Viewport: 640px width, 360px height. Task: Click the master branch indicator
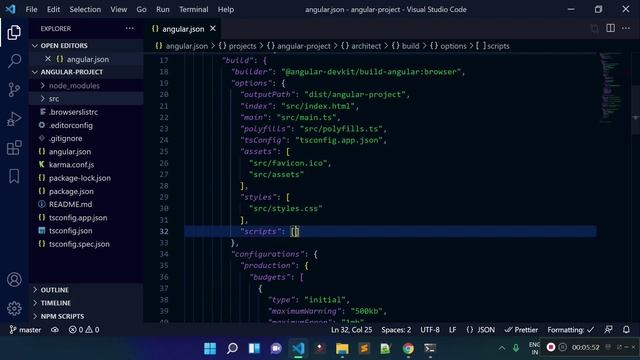coord(25,329)
